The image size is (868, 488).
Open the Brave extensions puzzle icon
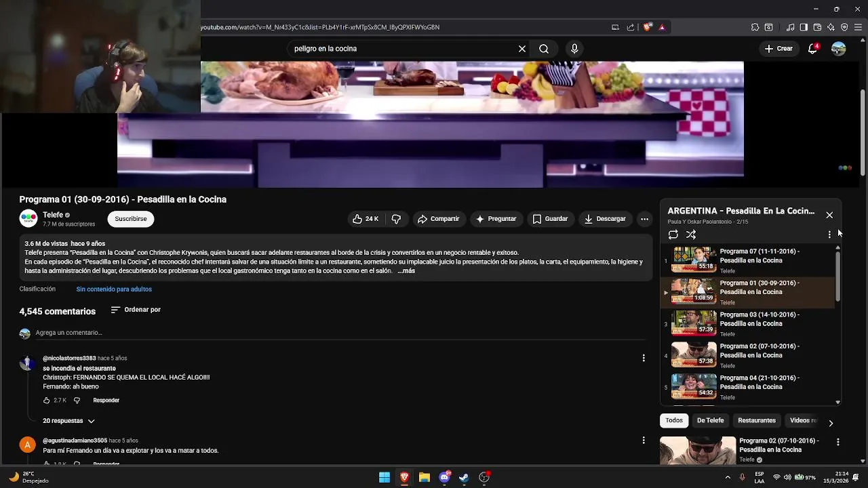click(755, 27)
